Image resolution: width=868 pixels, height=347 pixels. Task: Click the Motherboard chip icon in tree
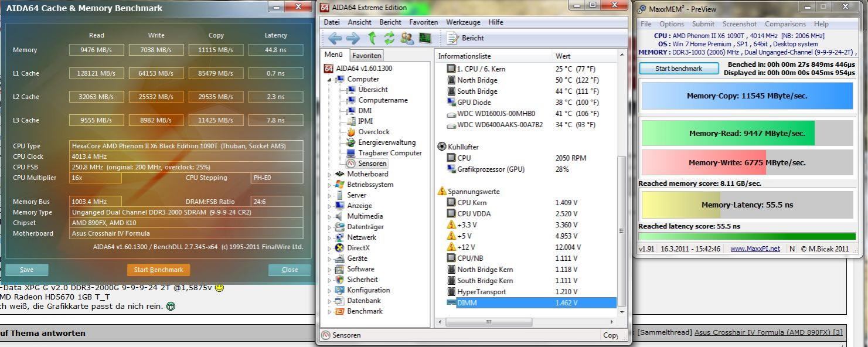click(339, 174)
